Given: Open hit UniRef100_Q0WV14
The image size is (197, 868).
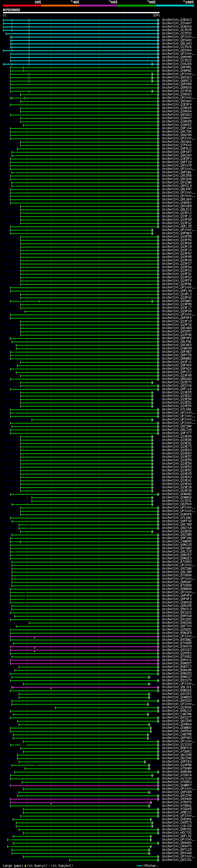Looking at the screenshot, I should click(176, 26).
